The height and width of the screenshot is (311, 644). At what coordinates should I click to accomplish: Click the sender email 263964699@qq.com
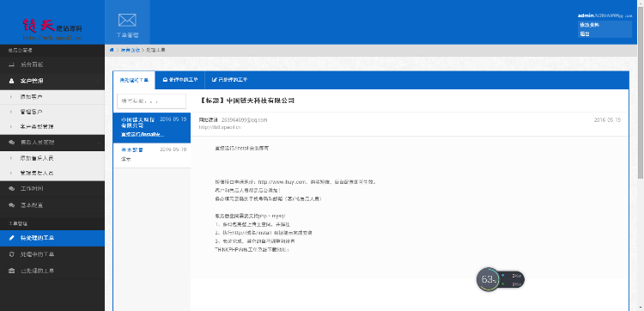pos(245,120)
